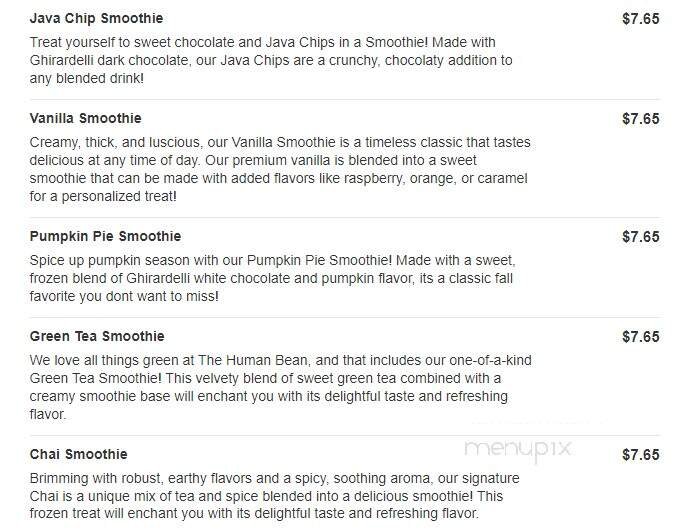Open the Pumpkin Pie Smoothie item
This screenshot has height=531, width=697.
coord(105,237)
